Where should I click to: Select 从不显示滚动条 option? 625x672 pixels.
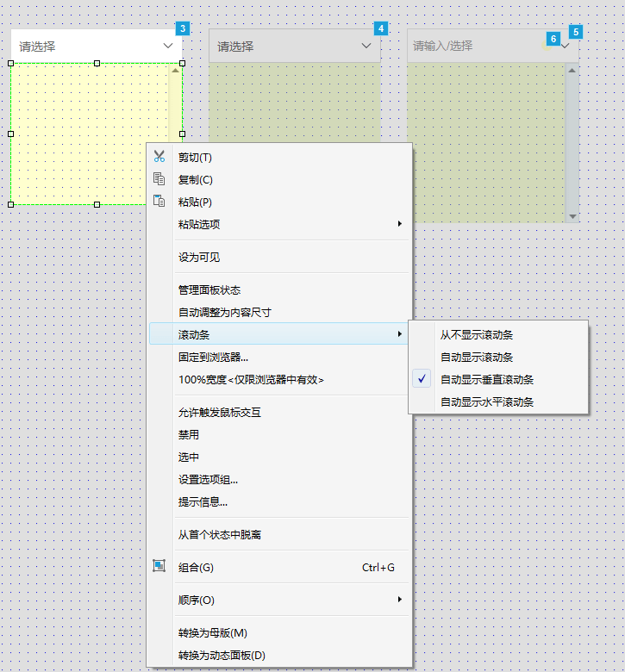pos(498,335)
